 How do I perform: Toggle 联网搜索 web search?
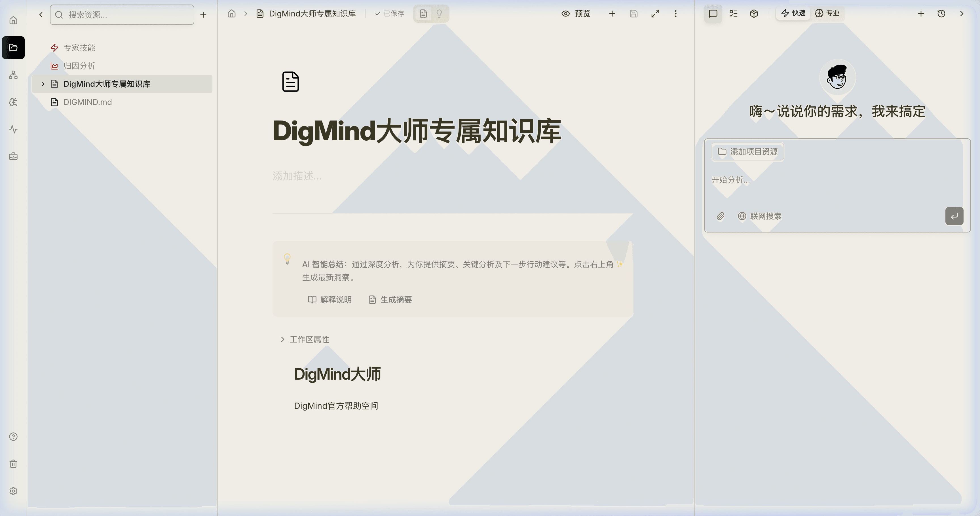760,216
